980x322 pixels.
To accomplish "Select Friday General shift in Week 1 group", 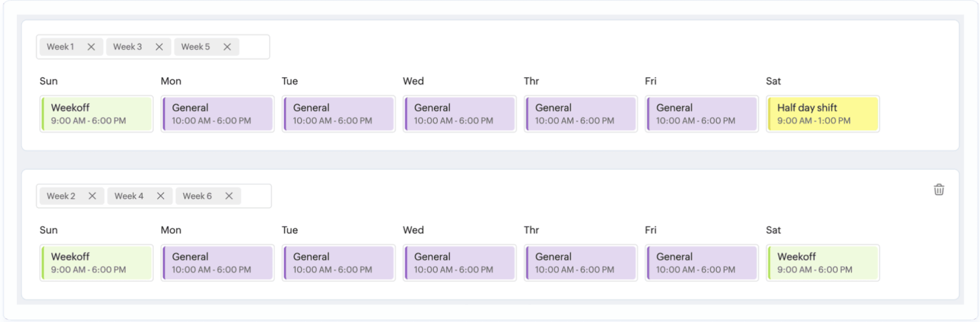I will tap(702, 114).
